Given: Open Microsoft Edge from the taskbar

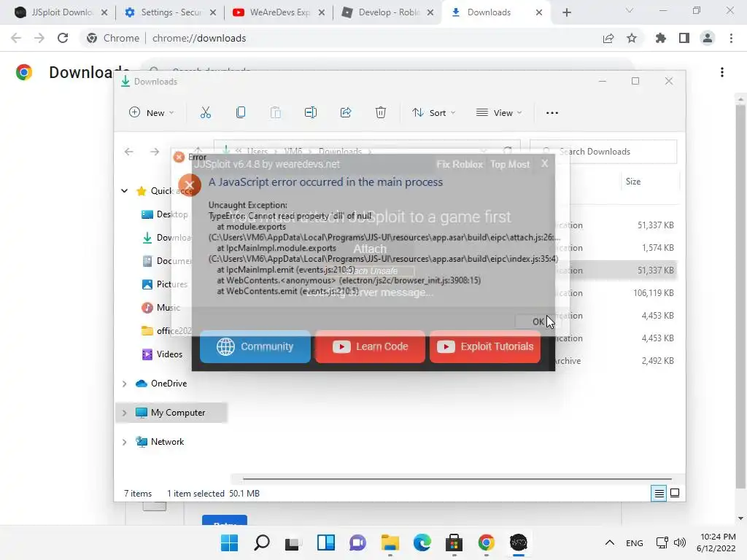Looking at the screenshot, I should click(422, 542).
